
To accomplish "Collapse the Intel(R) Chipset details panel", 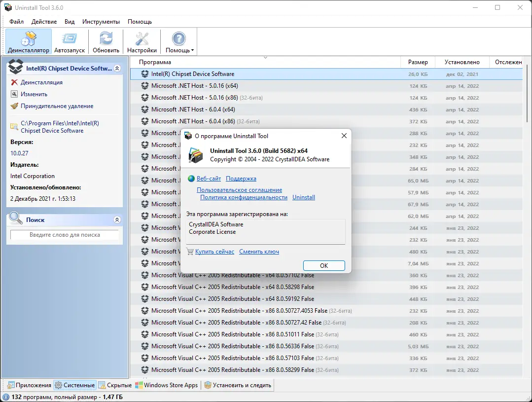I will pyautogui.click(x=117, y=68).
